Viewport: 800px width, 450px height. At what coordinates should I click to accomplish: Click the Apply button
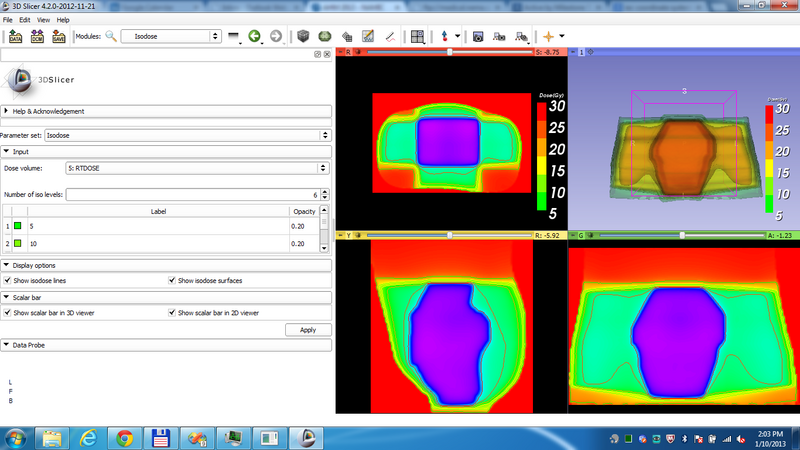308,329
